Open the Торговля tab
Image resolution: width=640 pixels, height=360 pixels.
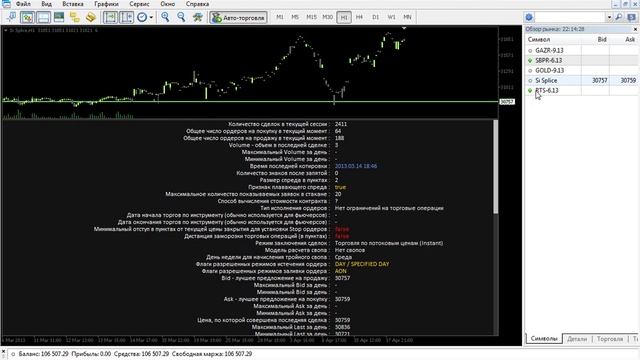(610, 339)
